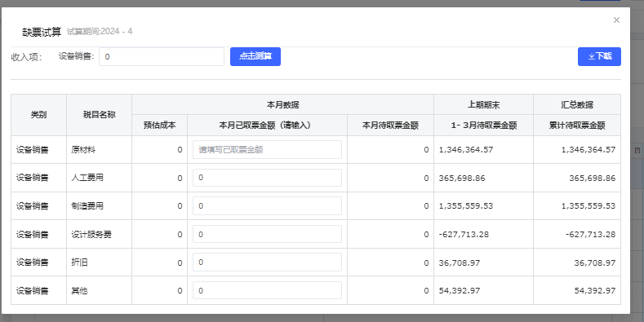Click the 1-3月待取票金额 column header
The image size is (644, 322).
(483, 125)
